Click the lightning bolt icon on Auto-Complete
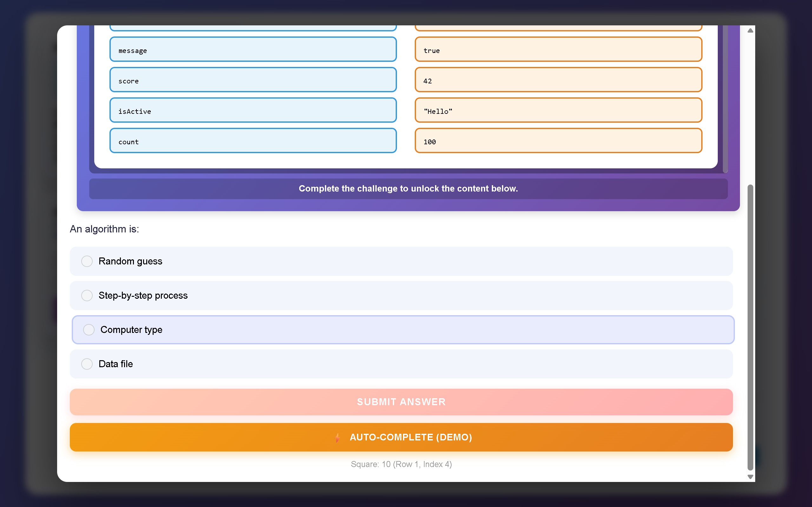This screenshot has height=507, width=812. coord(338,437)
